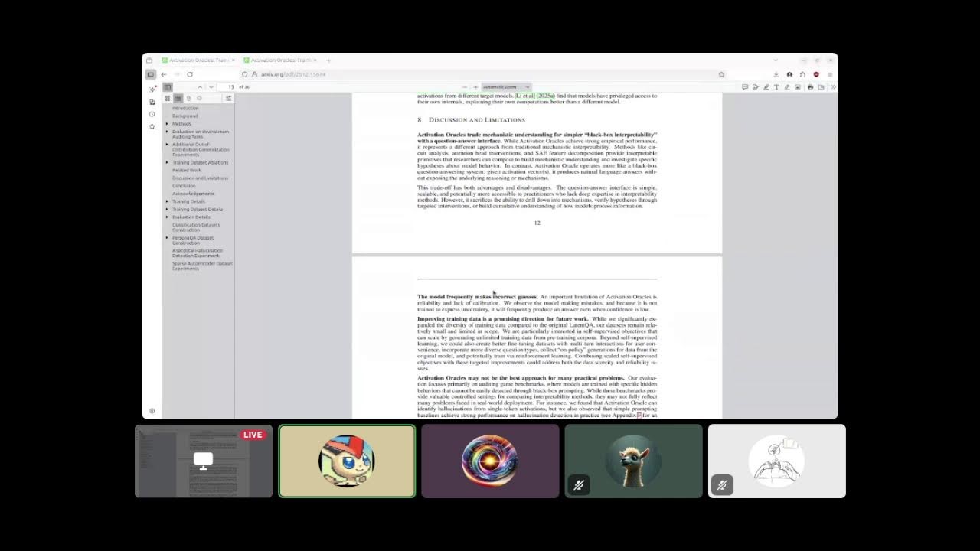The image size is (980, 551).
Task: Expand the Training Dataset Ablations entry
Action: pos(167,162)
